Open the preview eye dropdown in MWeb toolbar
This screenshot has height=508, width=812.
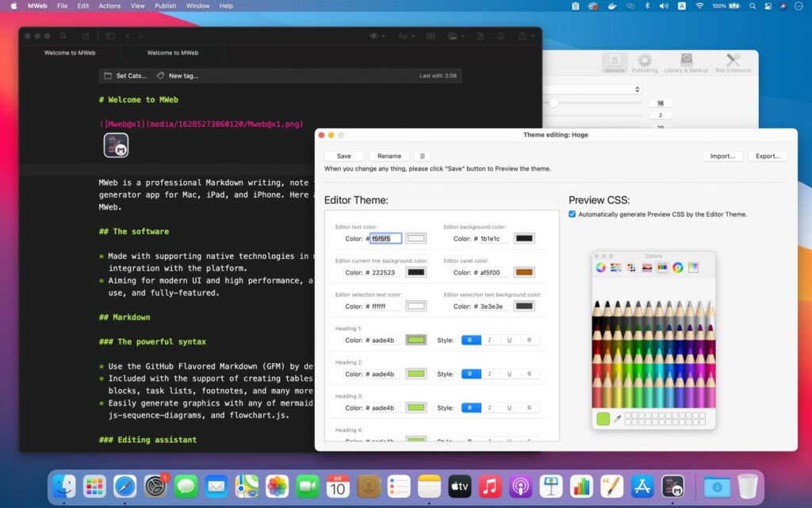click(377, 36)
